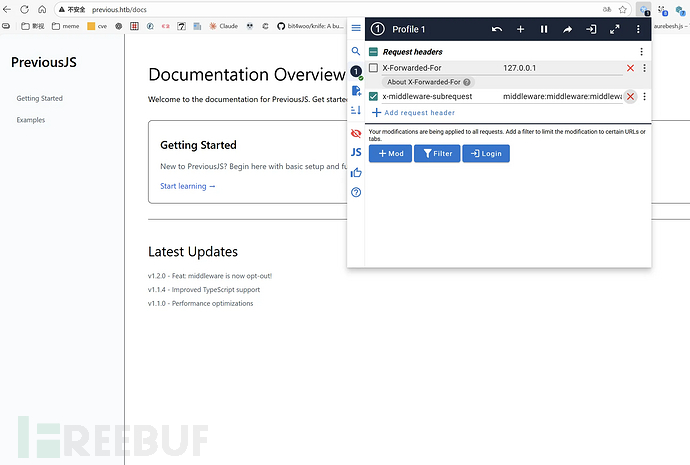Click the ModHeader extension icon in toolbar
The height and width of the screenshot is (465, 690).
[644, 10]
